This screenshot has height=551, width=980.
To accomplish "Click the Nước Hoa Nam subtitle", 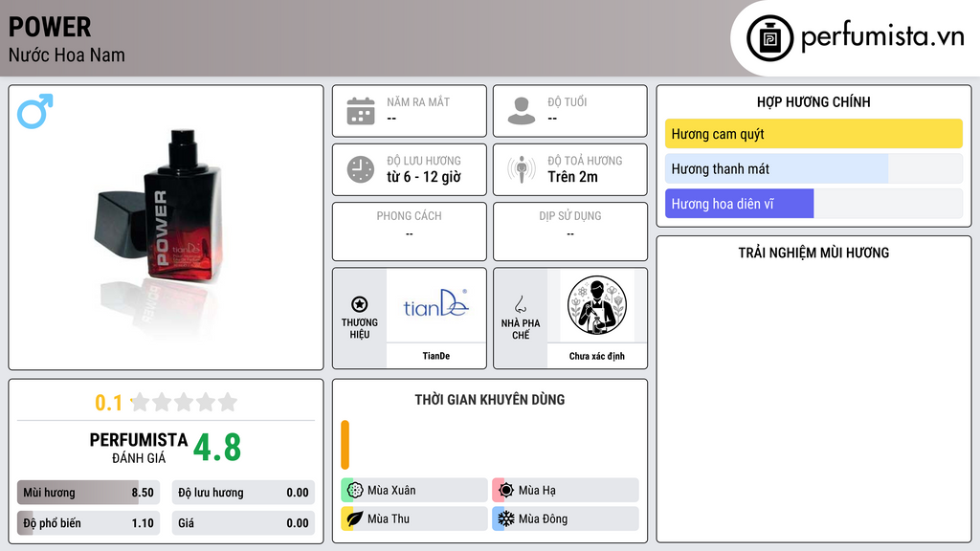I will click(x=67, y=55).
